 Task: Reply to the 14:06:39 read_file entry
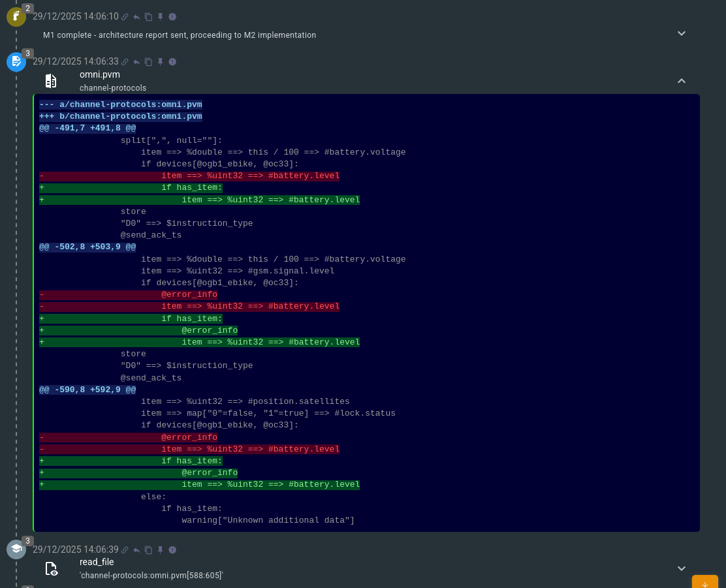pos(136,549)
